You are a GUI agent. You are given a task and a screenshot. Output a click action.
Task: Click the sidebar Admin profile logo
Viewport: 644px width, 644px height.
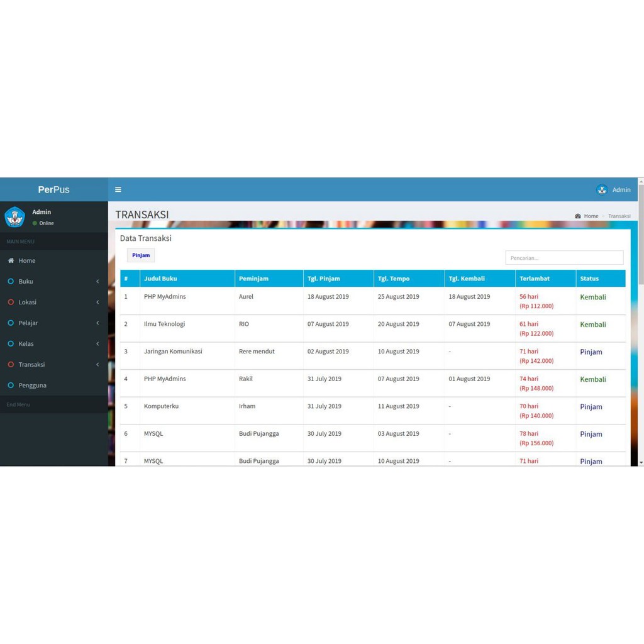click(x=15, y=217)
